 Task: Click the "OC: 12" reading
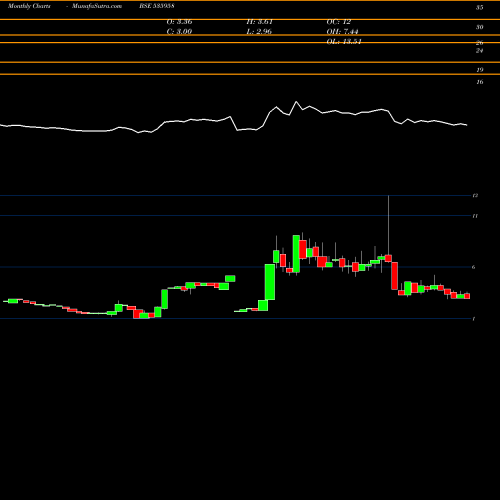339,22
